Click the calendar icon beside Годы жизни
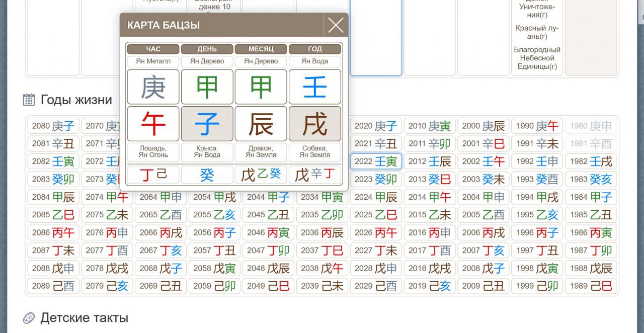The height and width of the screenshot is (333, 644). tap(29, 100)
